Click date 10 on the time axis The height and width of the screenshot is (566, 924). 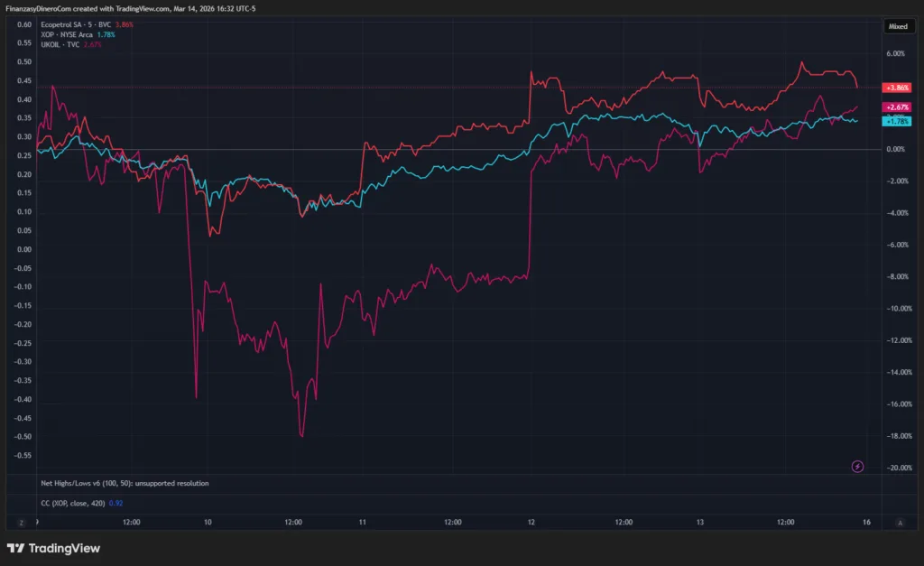[x=208, y=522]
